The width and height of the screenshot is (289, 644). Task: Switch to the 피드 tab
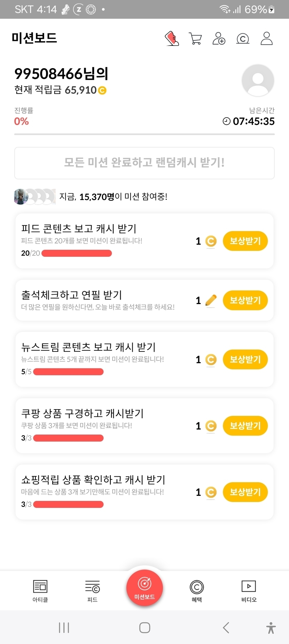pos(92,591)
